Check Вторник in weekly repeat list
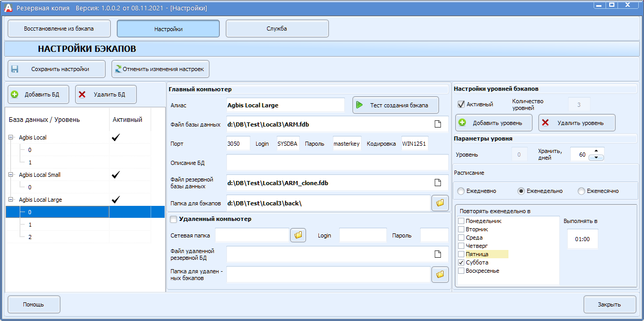644x321 pixels. point(461,229)
